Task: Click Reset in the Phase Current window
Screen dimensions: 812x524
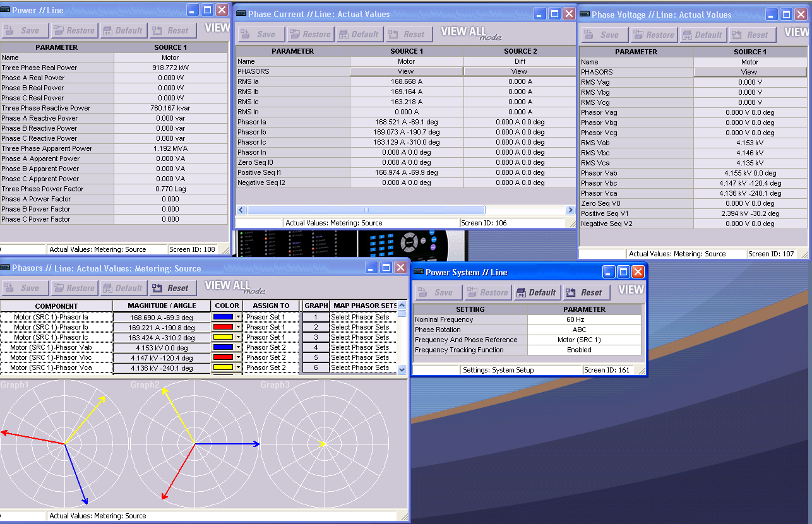Action: (409, 34)
